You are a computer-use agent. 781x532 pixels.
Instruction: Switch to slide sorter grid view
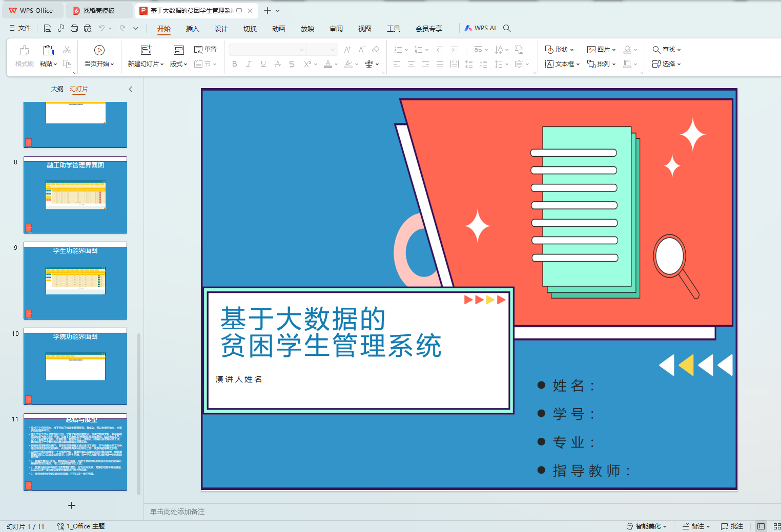pyautogui.click(x=776, y=526)
